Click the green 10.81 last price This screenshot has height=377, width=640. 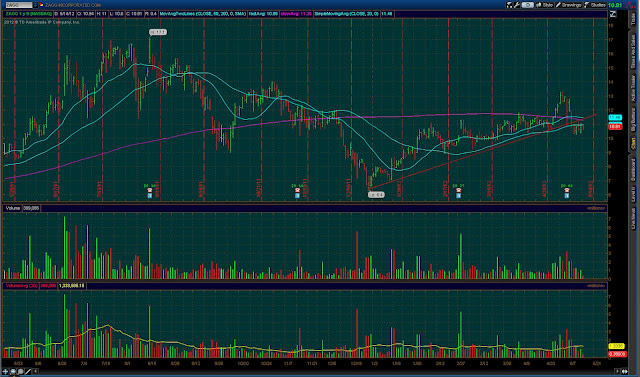[x=615, y=5]
